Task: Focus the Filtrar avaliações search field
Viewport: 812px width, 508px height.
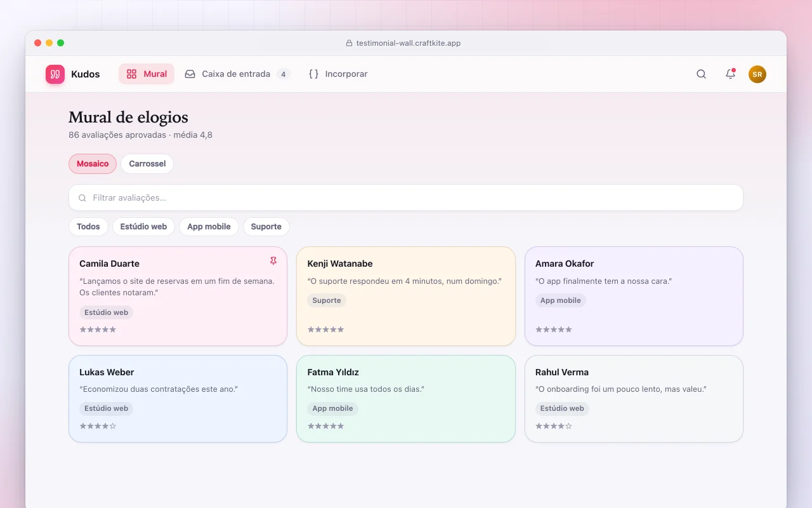Action: pos(406,197)
